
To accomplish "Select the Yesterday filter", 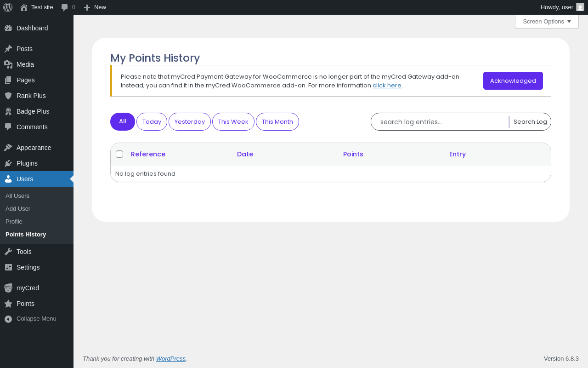I will (190, 122).
